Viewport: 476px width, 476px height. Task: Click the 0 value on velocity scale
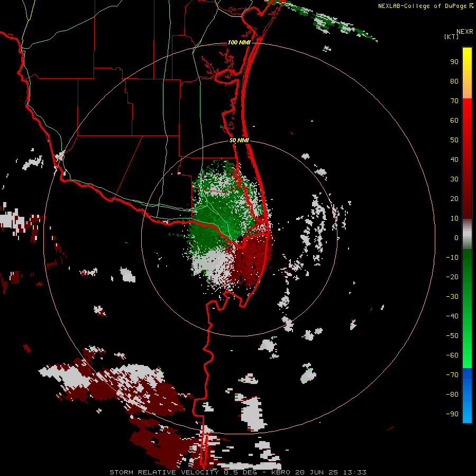[x=456, y=238]
